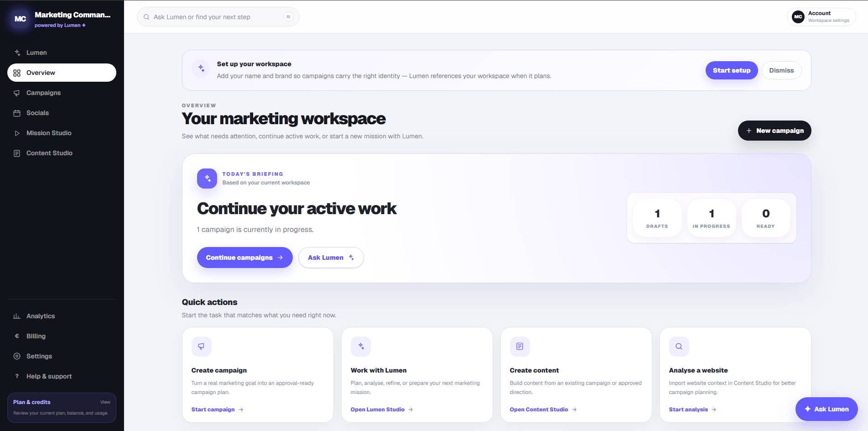The height and width of the screenshot is (431, 868).
Task: View Plan & credits details
Action: click(62, 408)
